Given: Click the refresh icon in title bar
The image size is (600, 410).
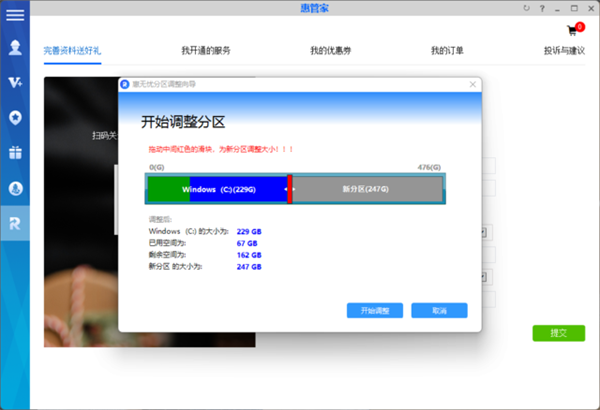Looking at the screenshot, I should 527,8.
